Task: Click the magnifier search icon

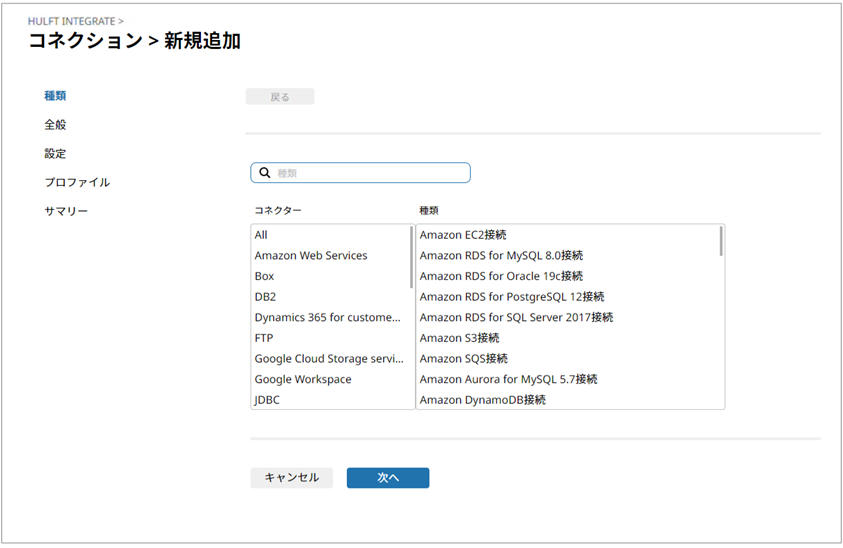Action: coord(265,173)
